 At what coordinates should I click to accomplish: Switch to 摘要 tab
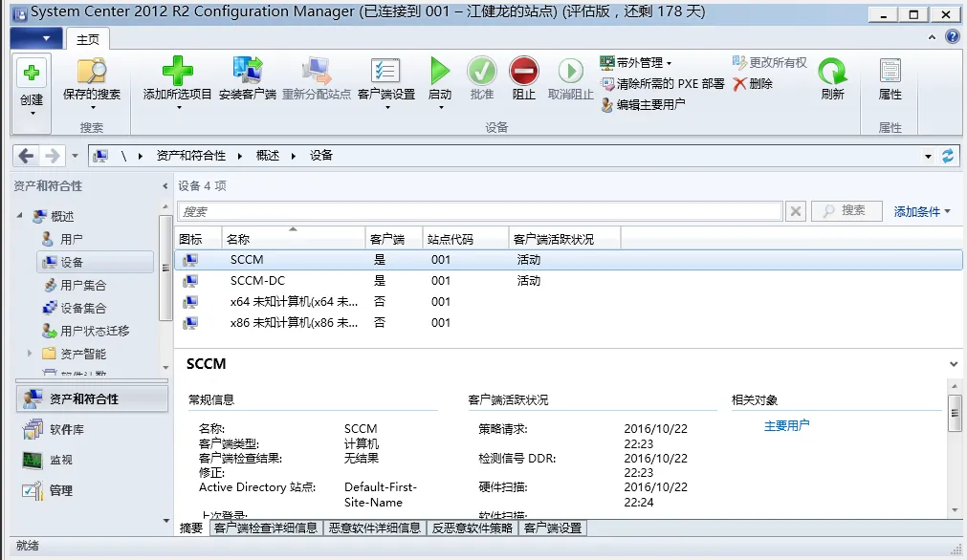click(191, 528)
